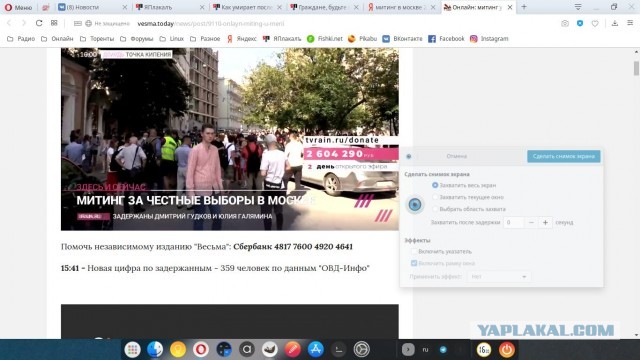Open the Instagram bookmark
Image resolution: width=640 pixels, height=360 pixels.
(489, 39)
